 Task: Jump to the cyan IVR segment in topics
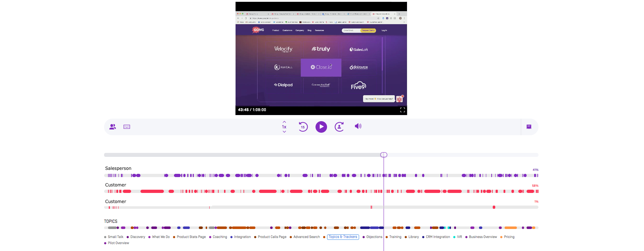pos(449,228)
